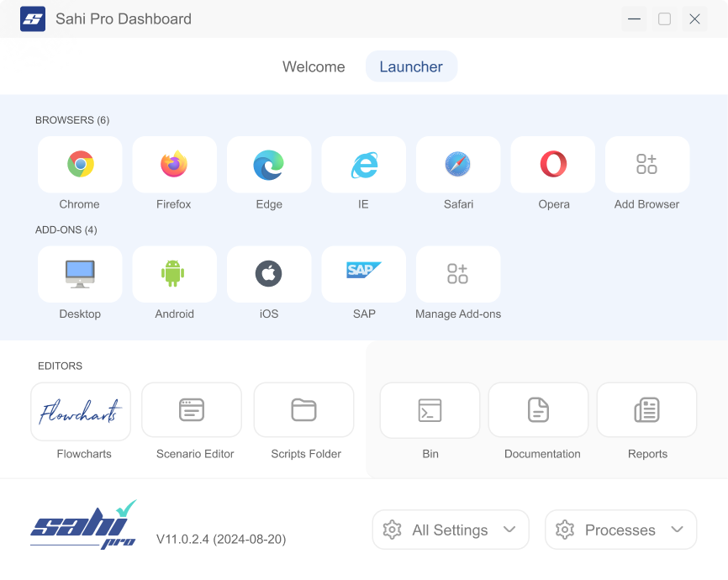Open Manage Add-ons tile
The height and width of the screenshot is (580, 728).
pos(458,274)
